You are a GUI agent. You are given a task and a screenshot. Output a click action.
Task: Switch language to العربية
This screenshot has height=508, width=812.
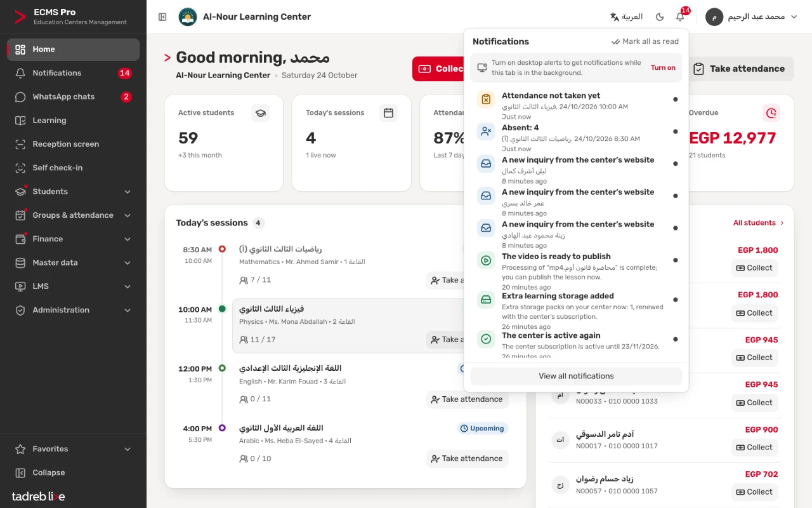tap(626, 17)
